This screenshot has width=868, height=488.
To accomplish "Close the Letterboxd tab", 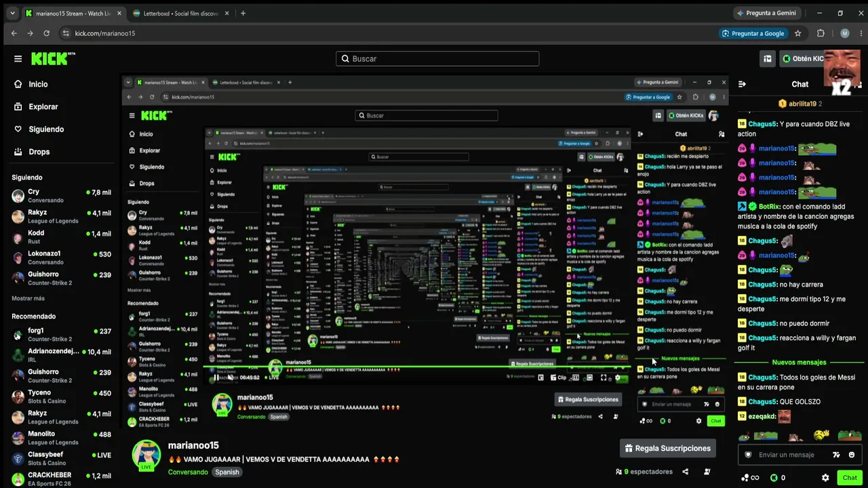I will (226, 13).
